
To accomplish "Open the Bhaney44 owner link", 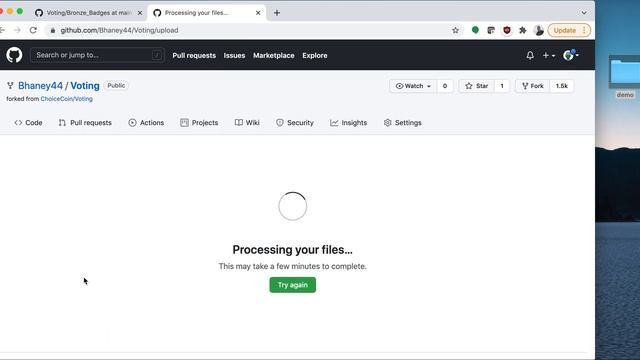I will [x=40, y=86].
